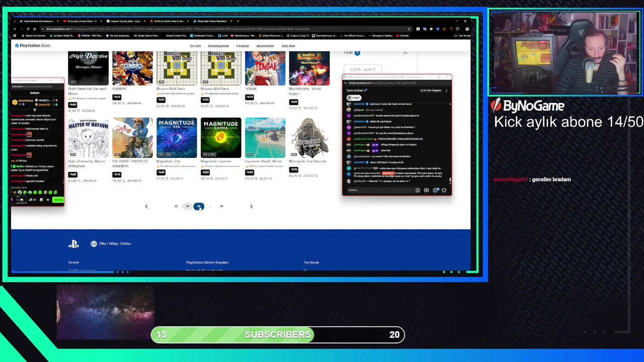Open Metropolis: Lux Obscura cover
Viewport: 644px width, 362px height.
(x=309, y=138)
